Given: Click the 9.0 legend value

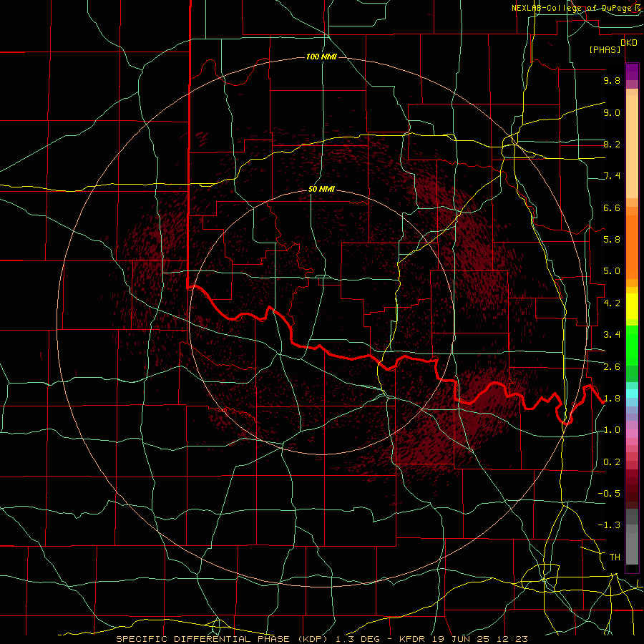Looking at the screenshot, I should point(612,112).
